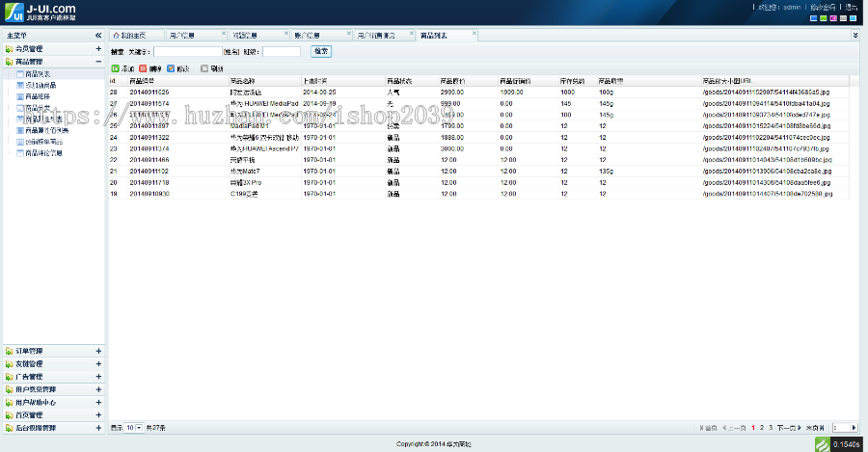This screenshot has height=452, width=868.
Task: Click the red 删除 (delete) toolbar icon
Action: 143,68
